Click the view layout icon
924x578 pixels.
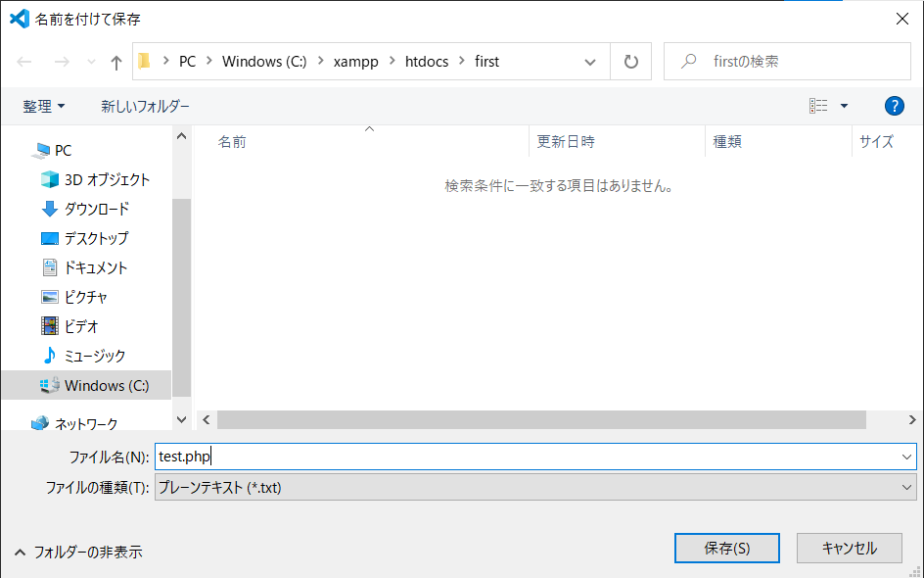(x=818, y=106)
